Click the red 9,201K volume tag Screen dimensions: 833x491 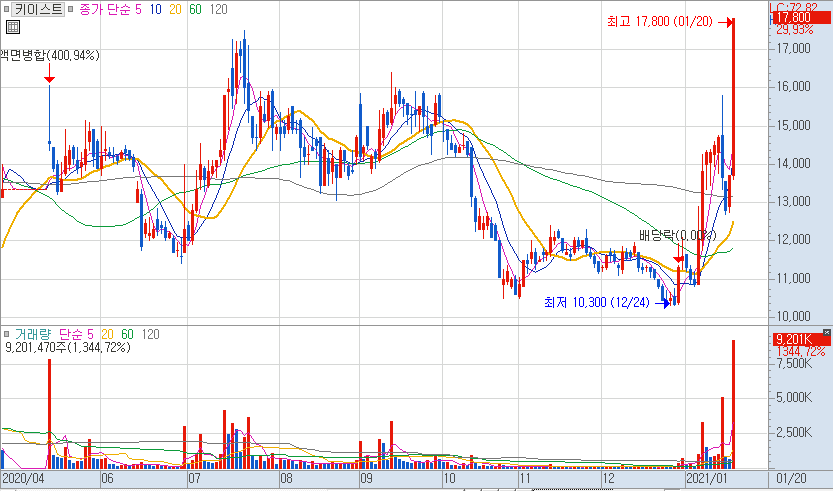coord(801,339)
